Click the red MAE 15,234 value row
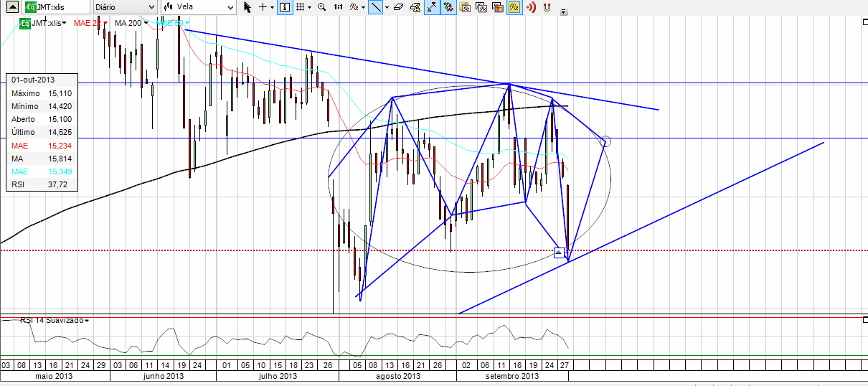 [x=41, y=146]
